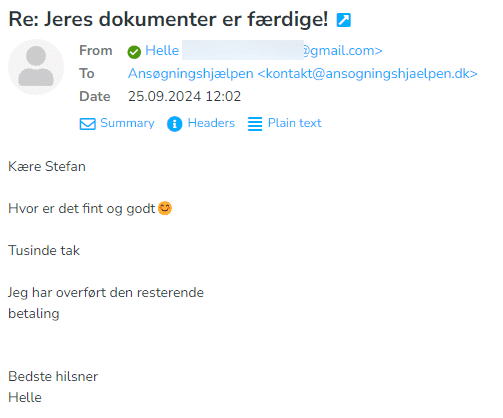The width and height of the screenshot is (503, 418).
Task: Click the Plain text lines icon
Action: (x=255, y=124)
